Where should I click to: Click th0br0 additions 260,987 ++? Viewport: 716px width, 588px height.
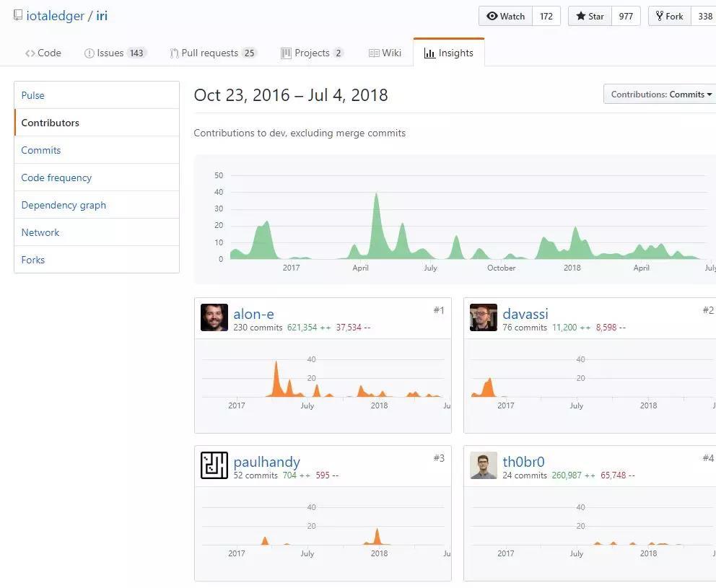(x=574, y=475)
